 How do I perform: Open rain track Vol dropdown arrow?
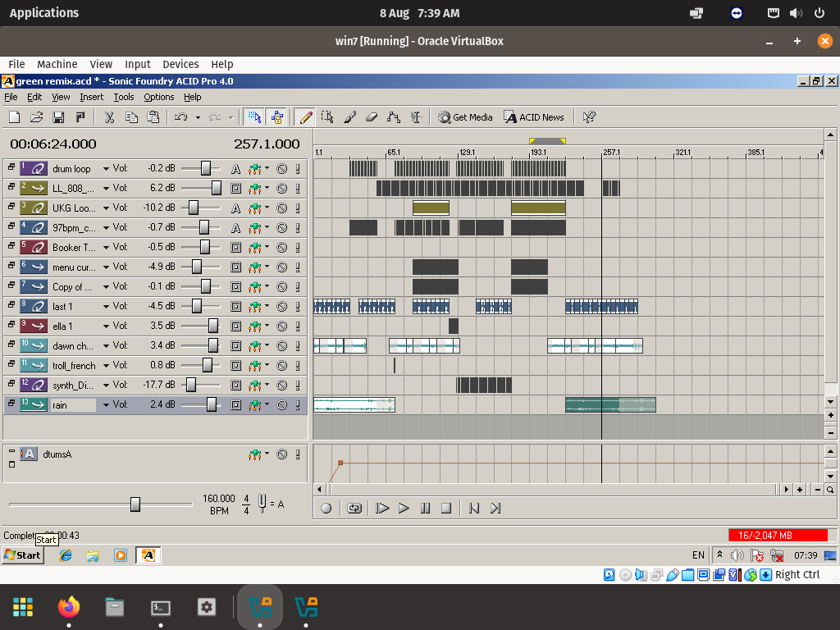coord(106,405)
